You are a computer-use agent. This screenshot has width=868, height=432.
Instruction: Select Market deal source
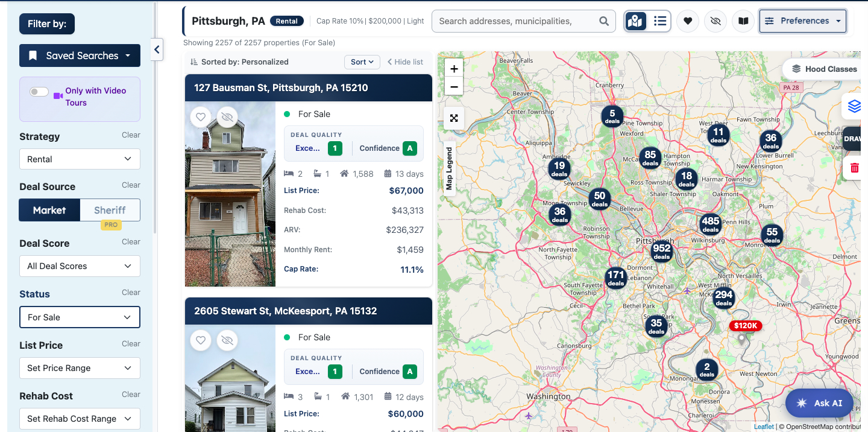click(x=49, y=210)
